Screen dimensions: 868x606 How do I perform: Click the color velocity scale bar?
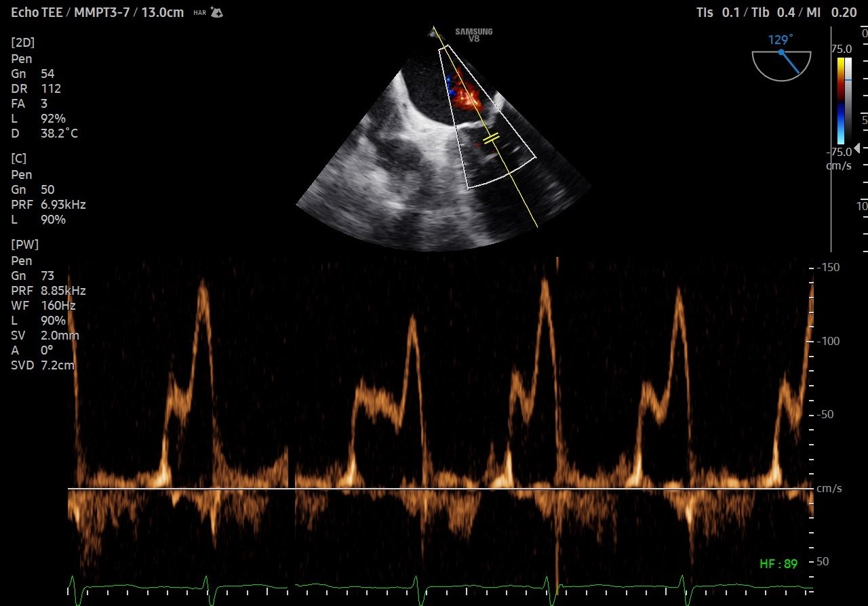(841, 100)
